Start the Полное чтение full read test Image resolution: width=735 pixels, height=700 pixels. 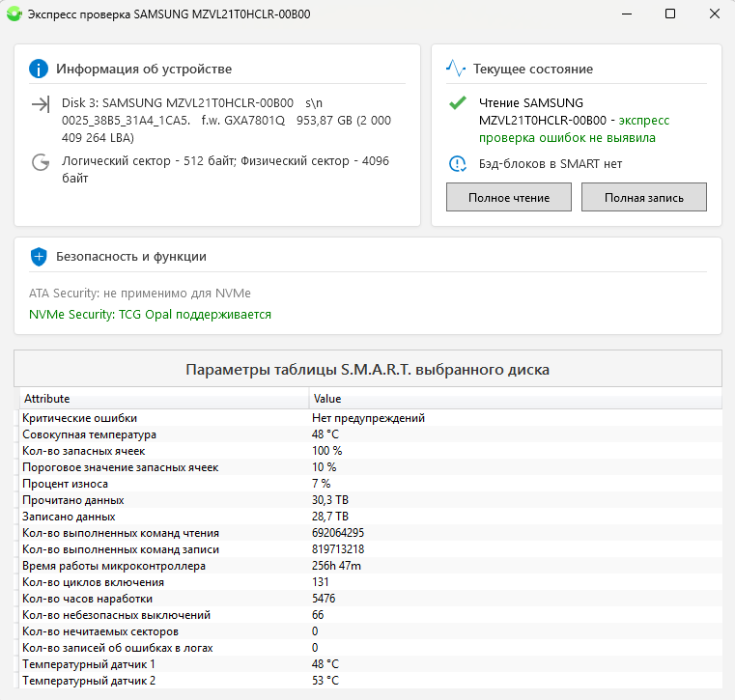(509, 197)
